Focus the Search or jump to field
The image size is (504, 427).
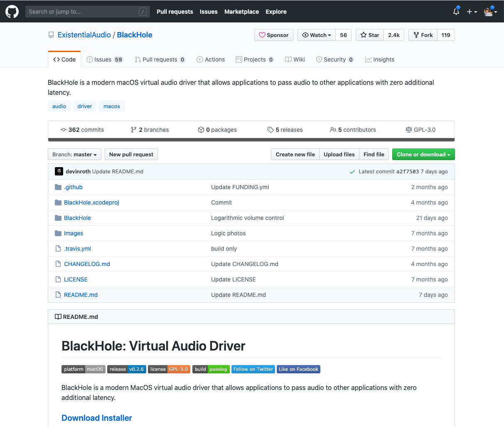[87, 12]
